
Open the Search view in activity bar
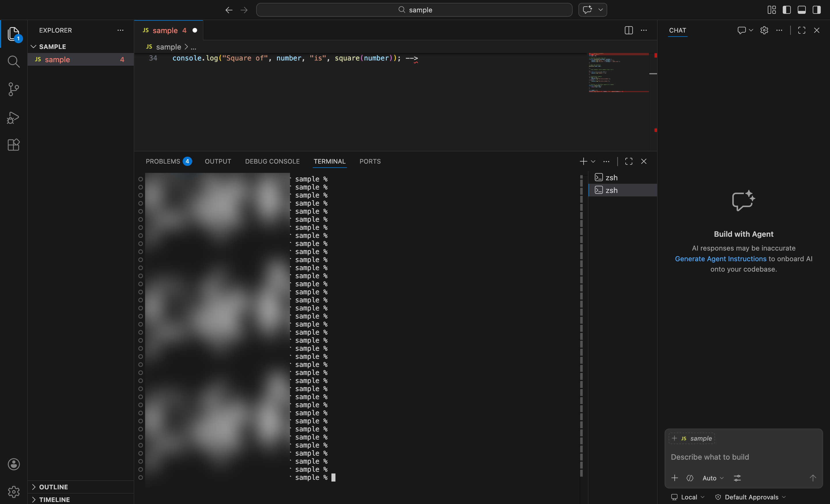click(14, 62)
